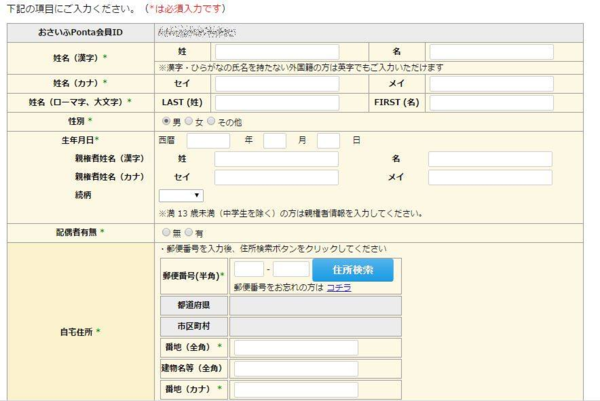Click the second postal code box

pyautogui.click(x=291, y=269)
